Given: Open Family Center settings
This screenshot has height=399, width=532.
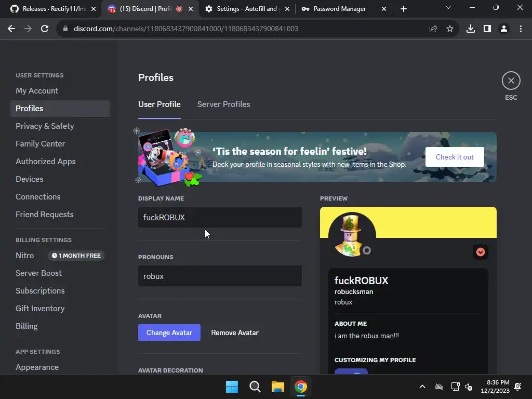Looking at the screenshot, I should (60, 144).
